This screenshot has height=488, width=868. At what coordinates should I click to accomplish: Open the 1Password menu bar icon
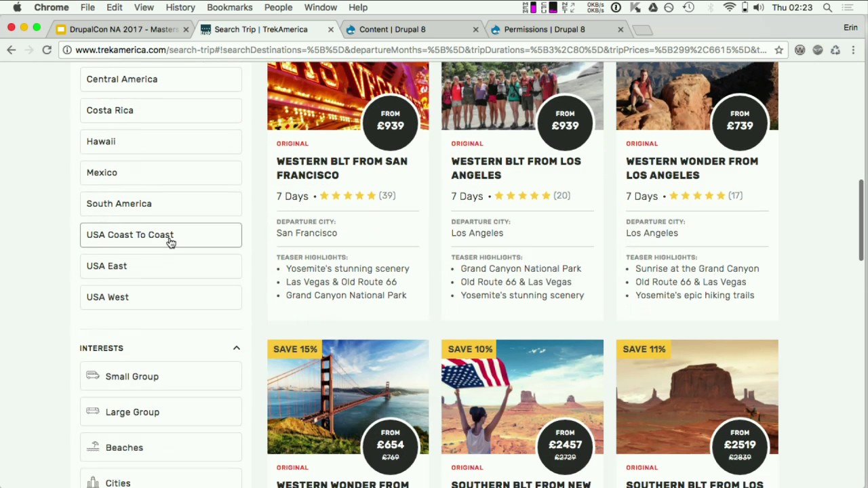pos(616,7)
